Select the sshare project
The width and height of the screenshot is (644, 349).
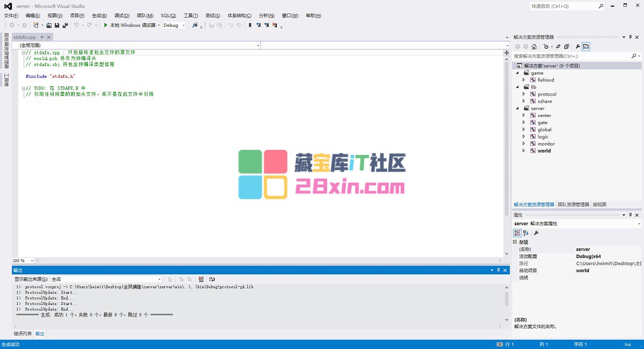(x=545, y=101)
